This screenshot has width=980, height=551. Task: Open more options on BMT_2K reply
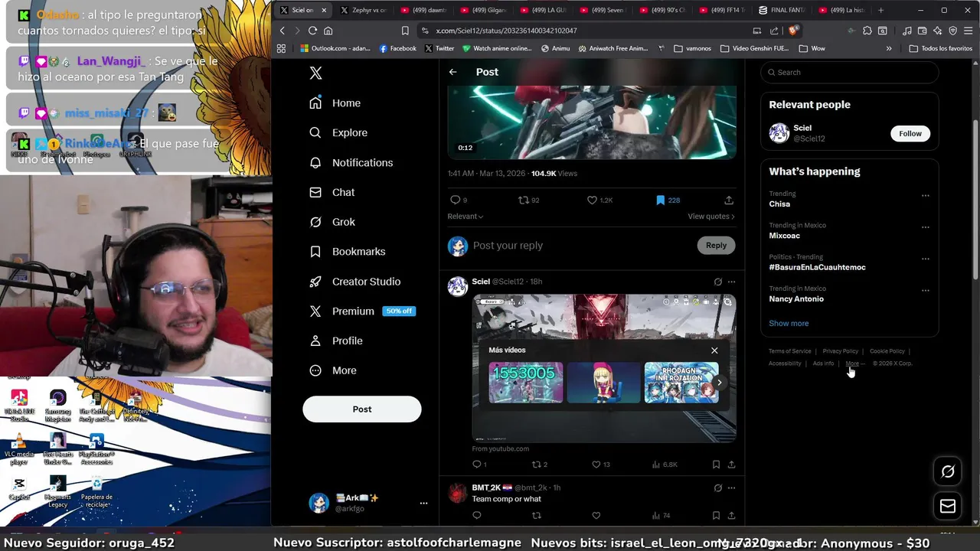(x=731, y=487)
